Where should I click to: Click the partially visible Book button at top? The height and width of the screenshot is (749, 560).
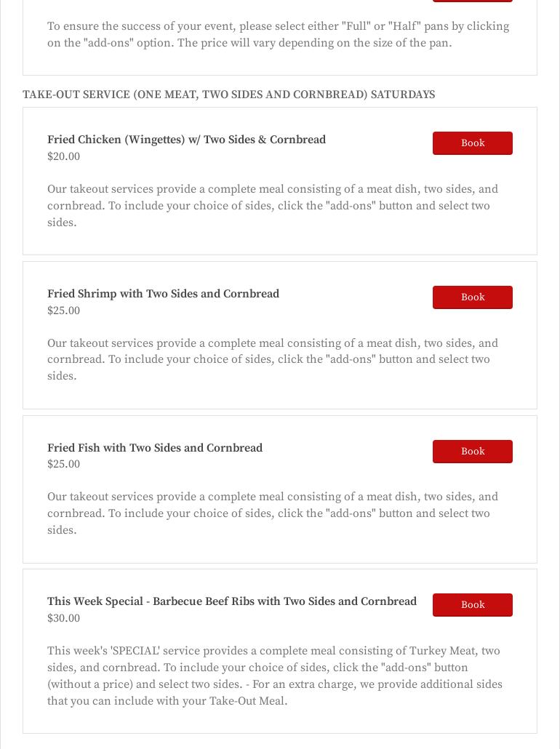tap(472, 1)
